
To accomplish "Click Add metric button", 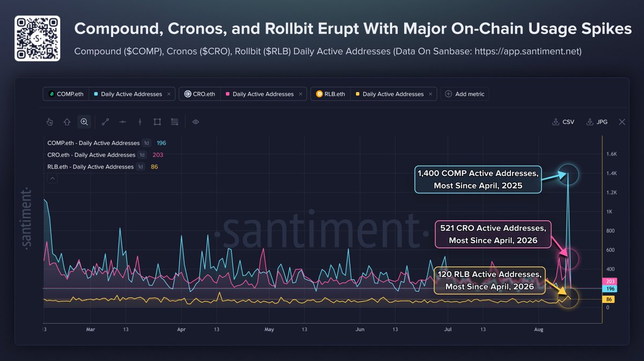I will click(465, 94).
